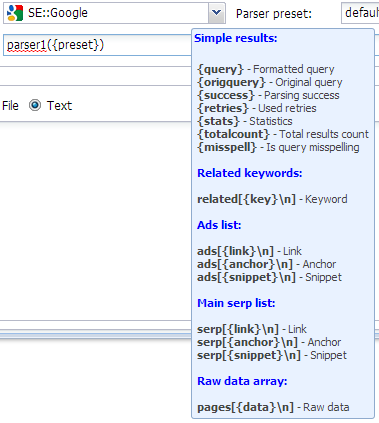This screenshot has width=379, height=423.
Task: Insert the {totalcount} Total results count template
Action: 283,134
